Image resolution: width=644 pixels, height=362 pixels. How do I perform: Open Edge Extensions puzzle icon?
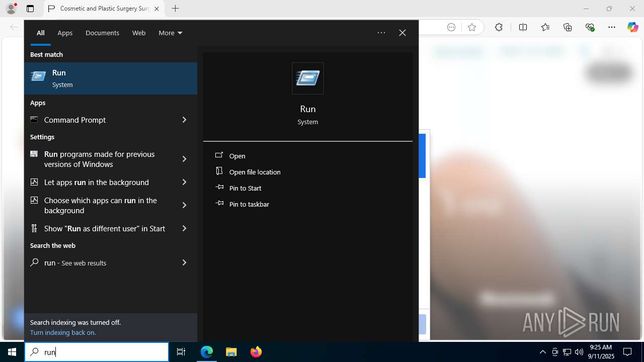(499, 28)
